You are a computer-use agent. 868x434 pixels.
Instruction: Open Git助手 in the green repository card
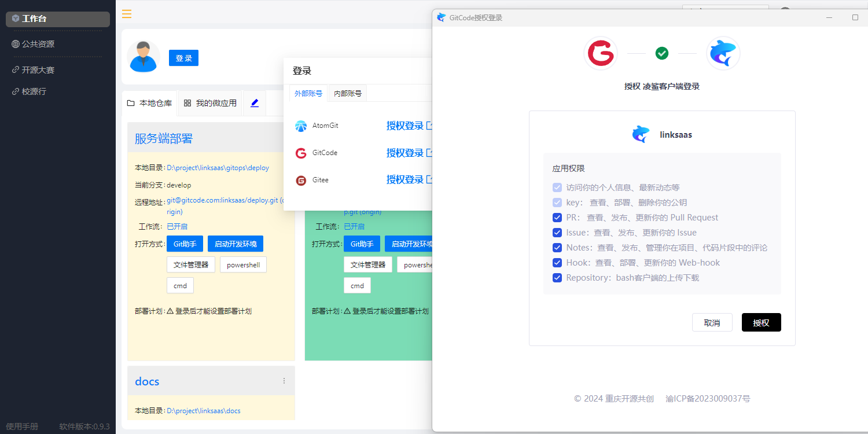tap(362, 244)
